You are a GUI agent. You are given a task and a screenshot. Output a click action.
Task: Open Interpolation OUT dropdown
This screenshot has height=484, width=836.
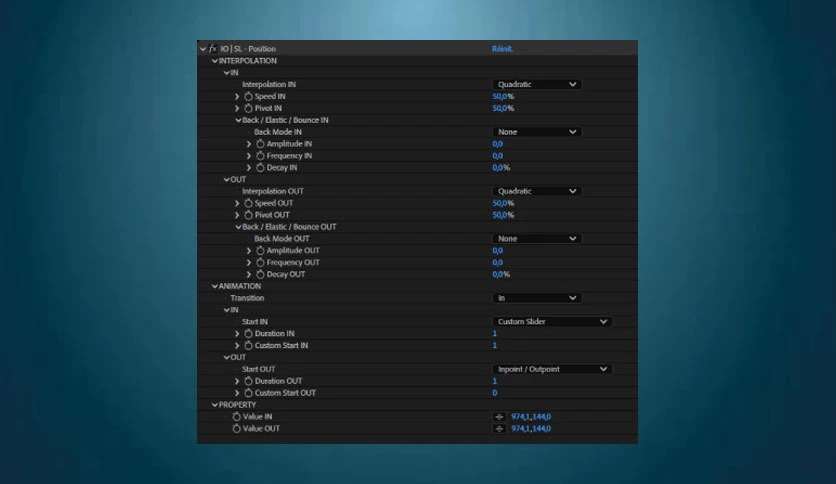click(x=536, y=191)
